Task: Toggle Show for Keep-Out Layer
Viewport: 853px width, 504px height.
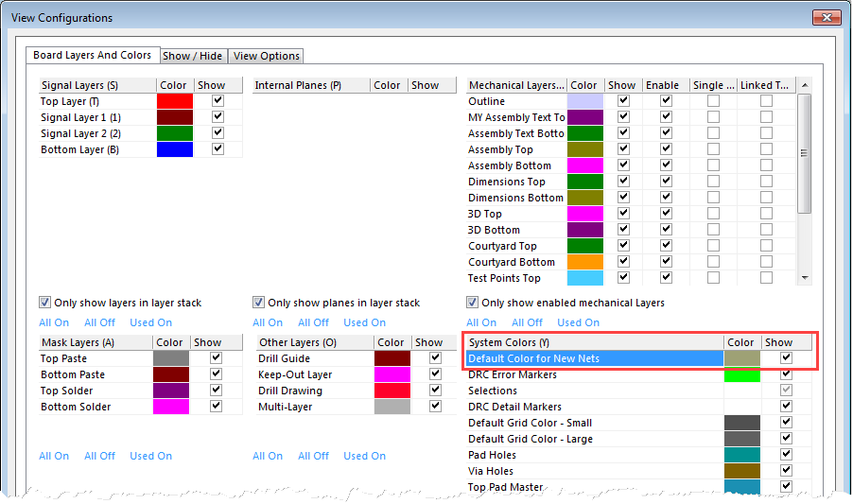Action: coord(435,374)
